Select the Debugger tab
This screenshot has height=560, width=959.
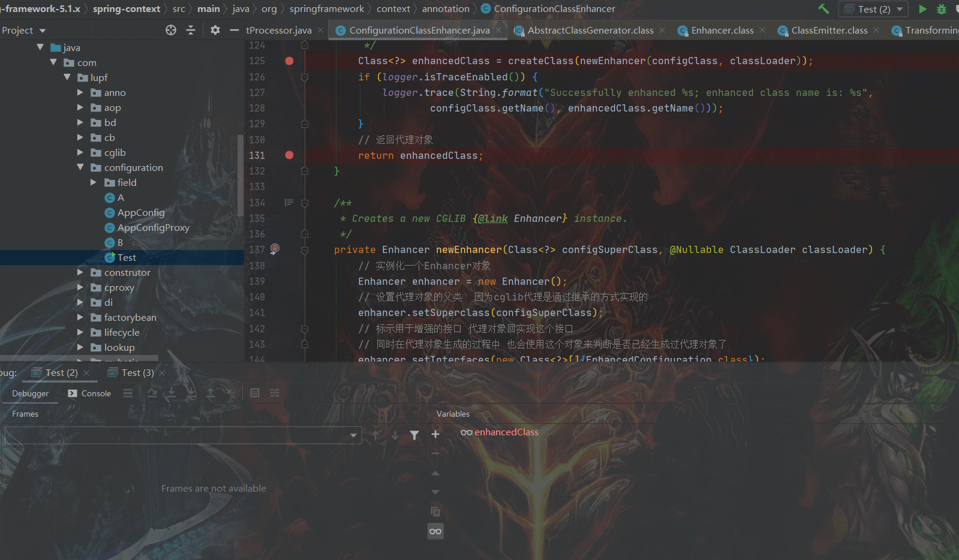point(30,393)
